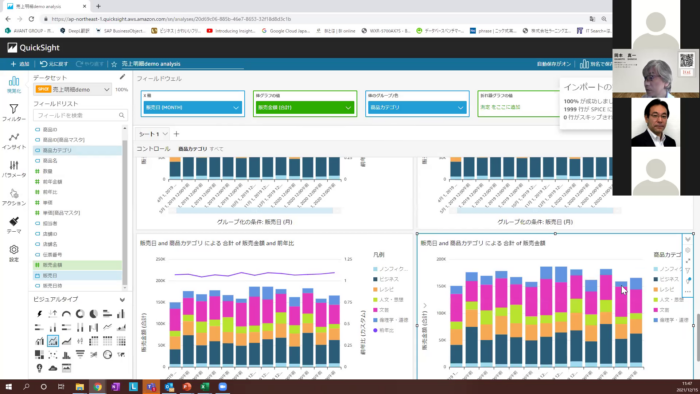This screenshot has width=700, height=394.
Task: Collapse the ビジュアルタイプ panel chevron
Action: (x=122, y=299)
